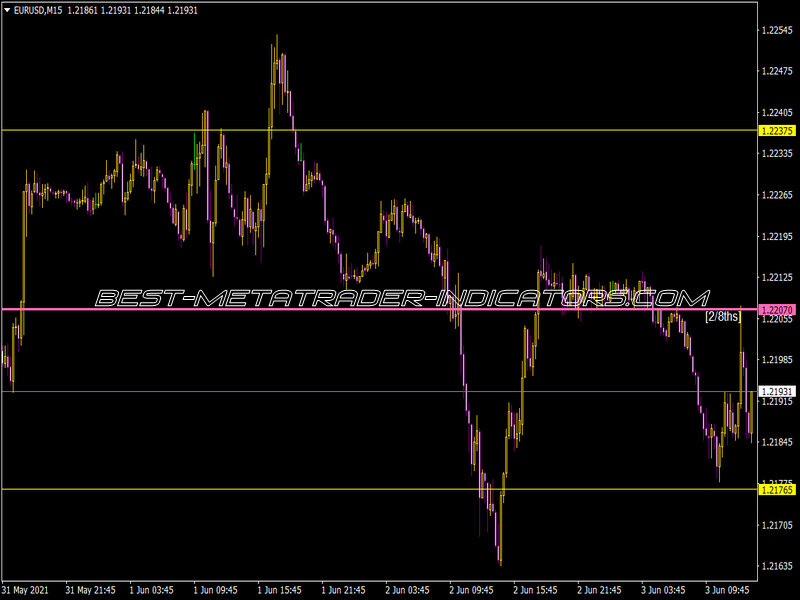Click the [2/8ths] level label
This screenshot has width=800, height=600.
tap(723, 317)
